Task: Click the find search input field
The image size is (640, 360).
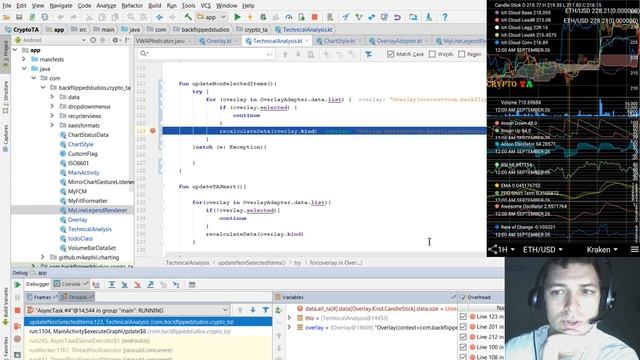Action: coord(206,54)
